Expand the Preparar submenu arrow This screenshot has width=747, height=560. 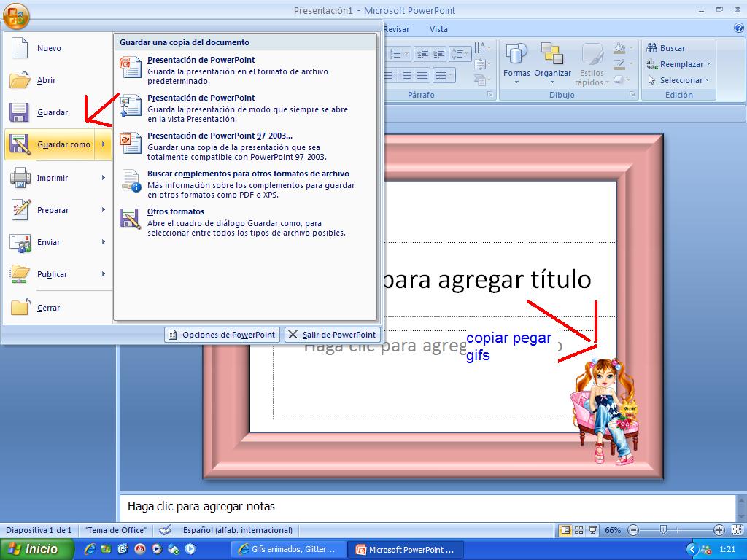click(x=104, y=210)
